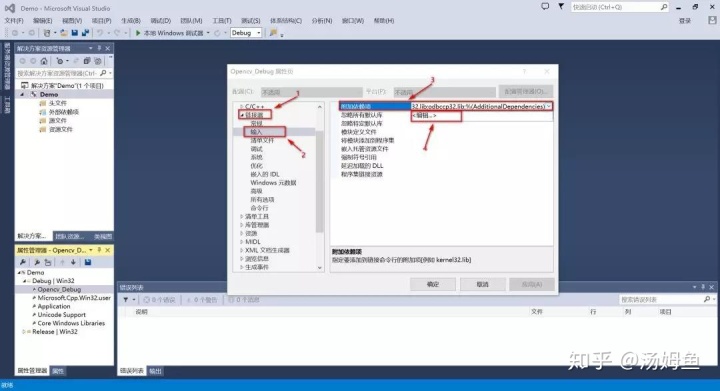Click the Apply (A) button in property dialog
The height and width of the screenshot is (391, 720).
[532, 284]
